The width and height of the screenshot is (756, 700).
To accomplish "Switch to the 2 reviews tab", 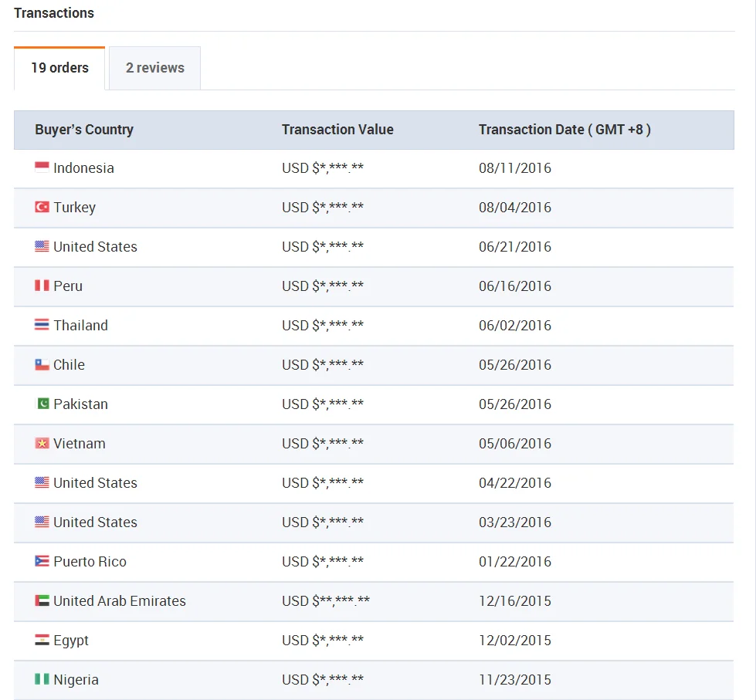I will pyautogui.click(x=154, y=68).
